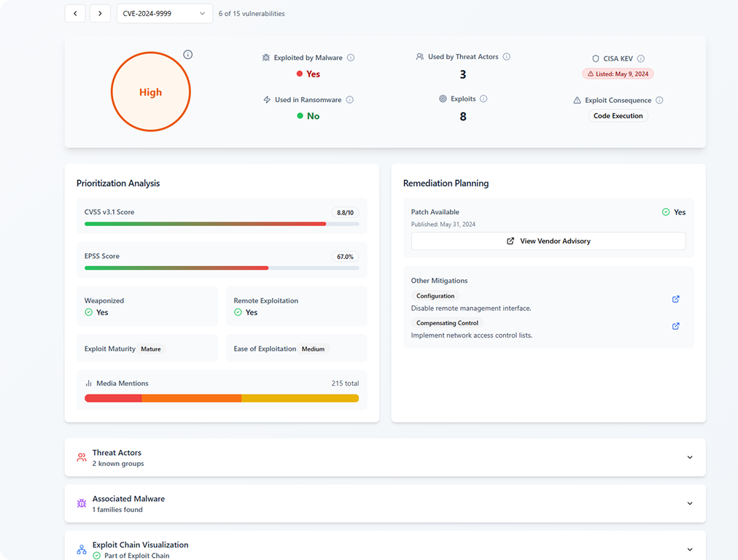Viewport: 738px width, 560px height.
Task: Expand the Threat Actors section
Action: click(689, 457)
